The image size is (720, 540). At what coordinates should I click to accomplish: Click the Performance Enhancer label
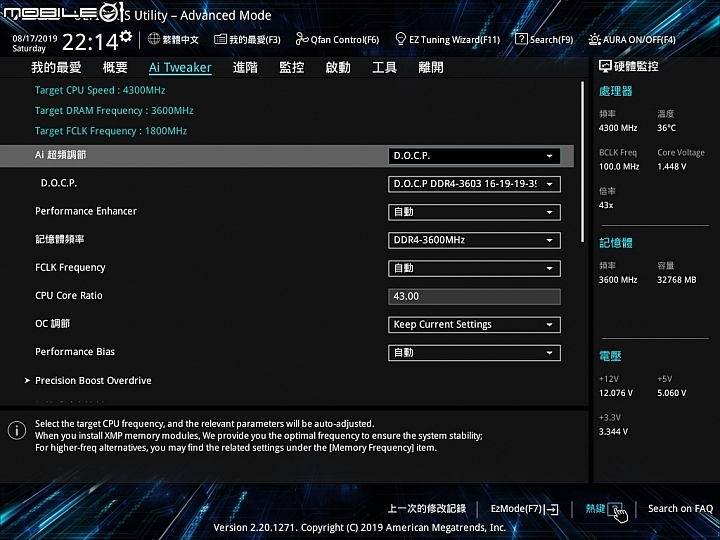coord(86,211)
